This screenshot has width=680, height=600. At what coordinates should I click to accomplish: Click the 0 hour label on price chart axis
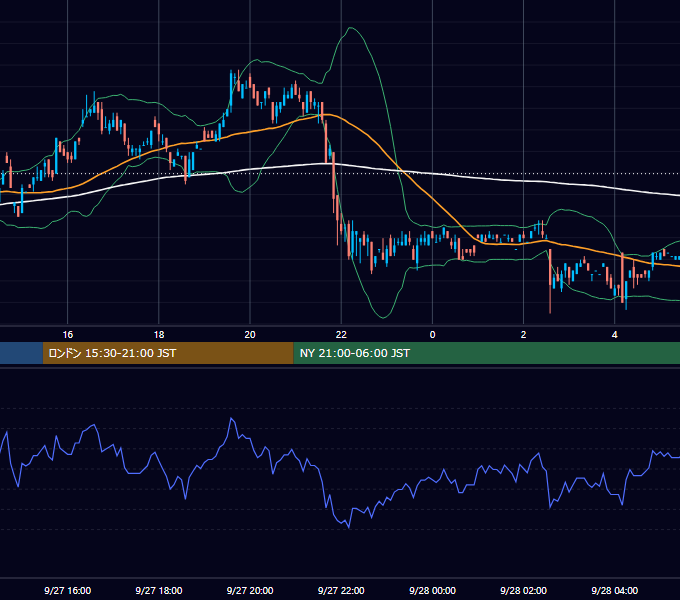pos(432,335)
